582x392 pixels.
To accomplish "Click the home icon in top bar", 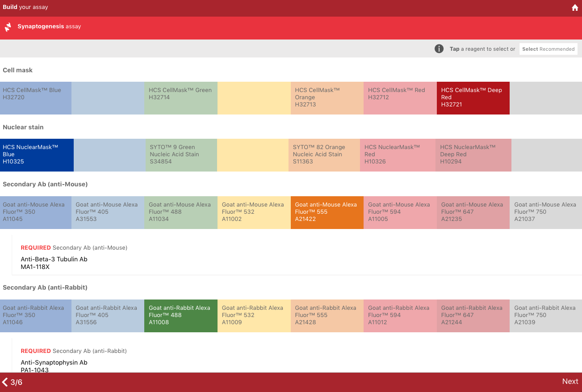I will coord(574,8).
